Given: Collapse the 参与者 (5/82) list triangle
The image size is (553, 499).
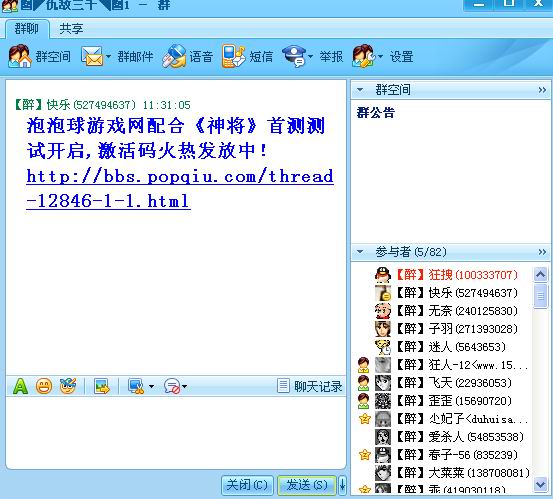Looking at the screenshot, I should tap(360, 252).
